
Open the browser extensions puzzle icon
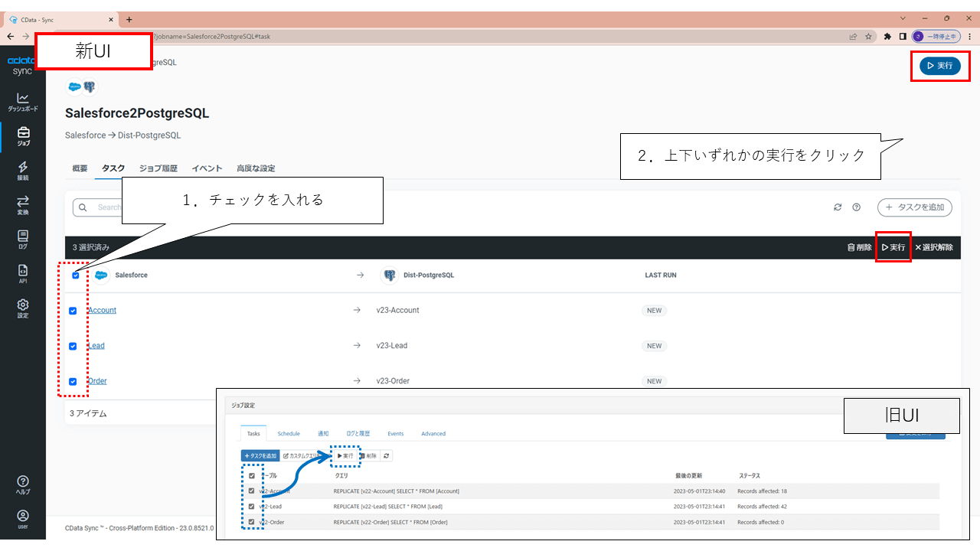click(x=887, y=36)
